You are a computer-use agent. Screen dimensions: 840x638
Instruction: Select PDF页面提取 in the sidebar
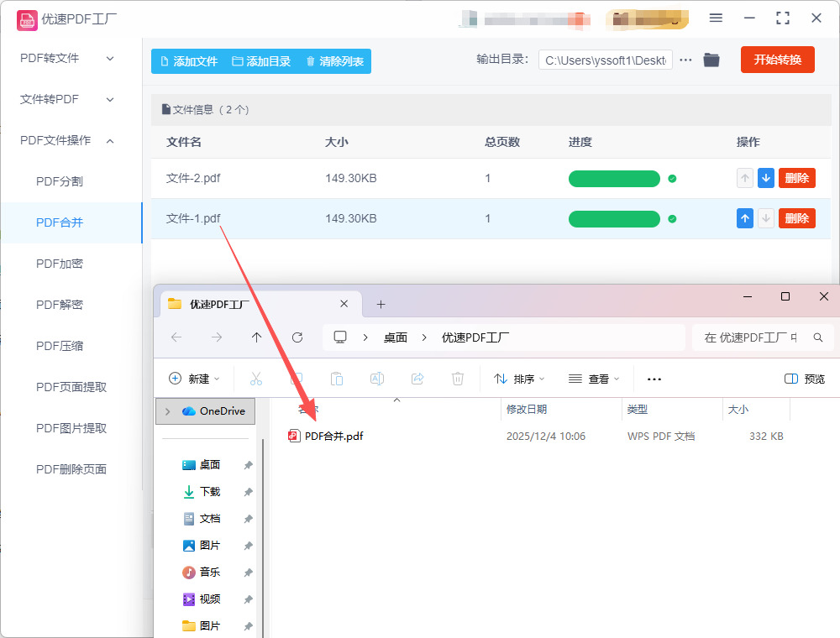(x=71, y=387)
